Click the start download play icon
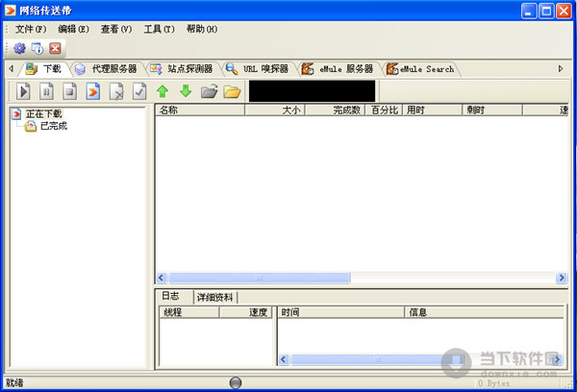This screenshot has width=577, height=392. pyautogui.click(x=24, y=91)
